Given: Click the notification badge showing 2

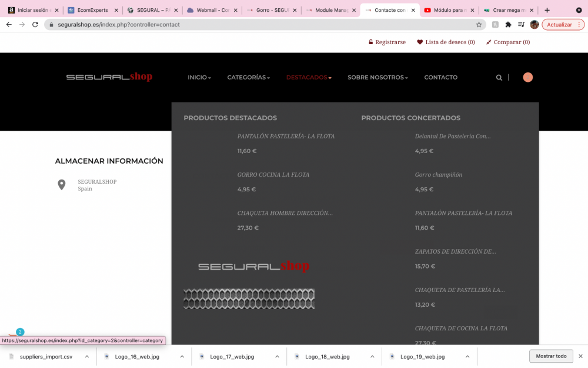Looking at the screenshot, I should click(20, 332).
